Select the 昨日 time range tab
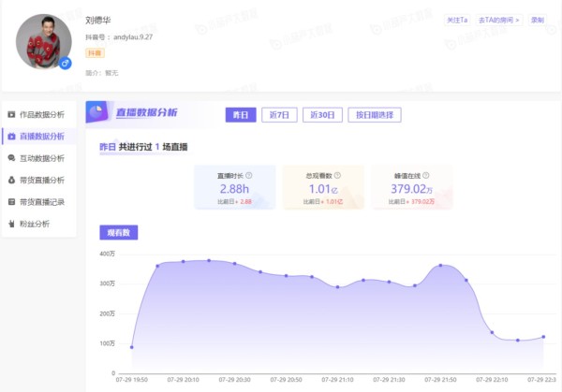Viewport: 562px width, 392px height. click(x=241, y=115)
